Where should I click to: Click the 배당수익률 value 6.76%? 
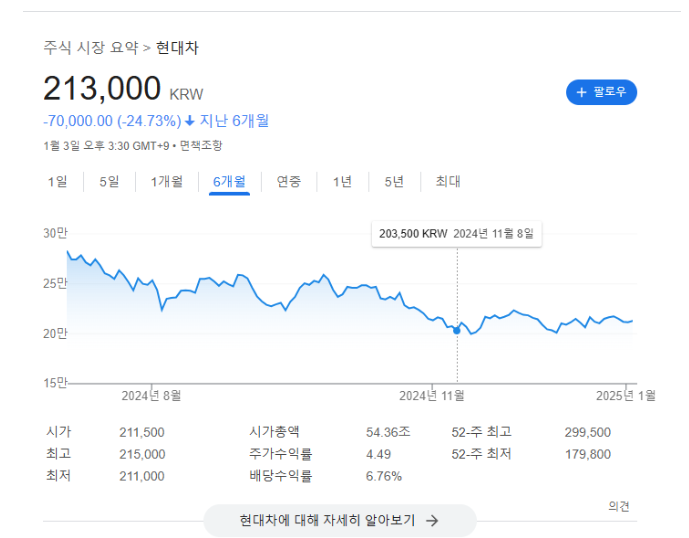[x=384, y=476]
